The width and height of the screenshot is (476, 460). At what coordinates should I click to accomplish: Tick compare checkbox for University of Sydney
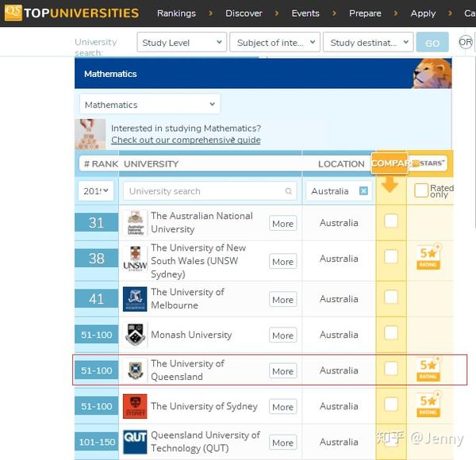pos(390,404)
